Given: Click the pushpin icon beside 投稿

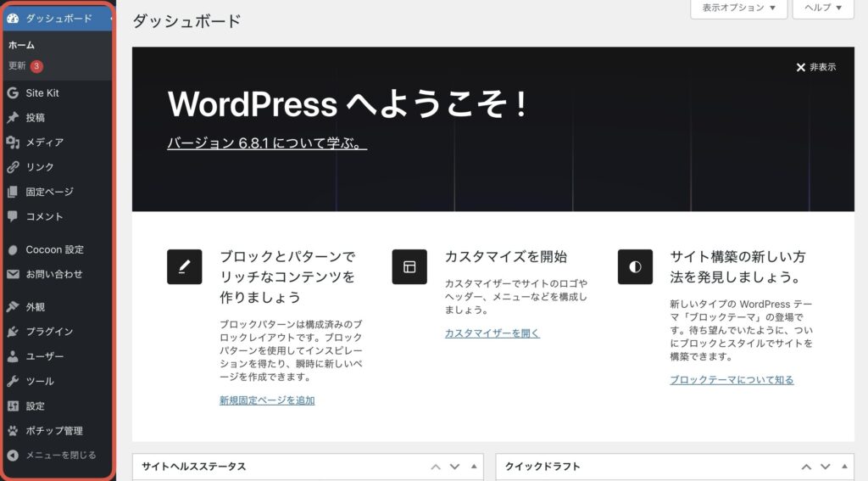Looking at the screenshot, I should (x=13, y=117).
